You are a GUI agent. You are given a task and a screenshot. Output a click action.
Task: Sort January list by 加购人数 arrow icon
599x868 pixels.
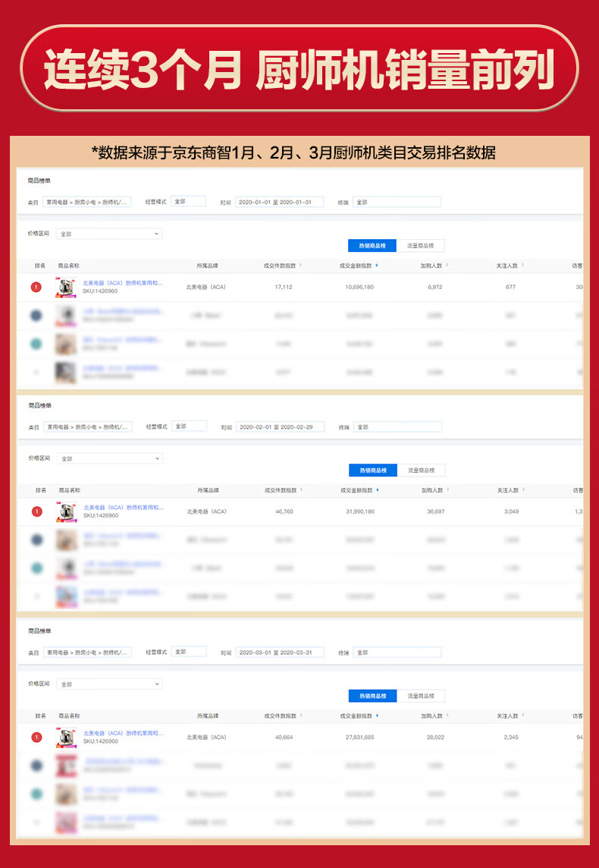click(447, 266)
